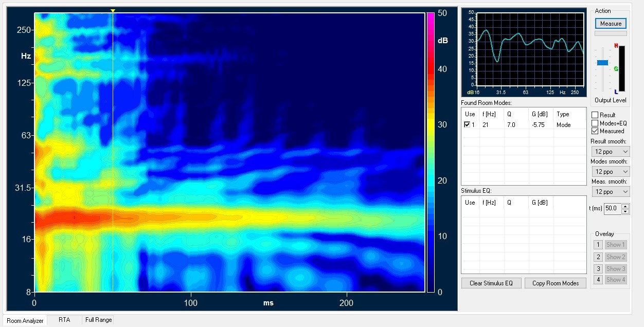
Task: Select overlay slot 1 button
Action: point(598,245)
